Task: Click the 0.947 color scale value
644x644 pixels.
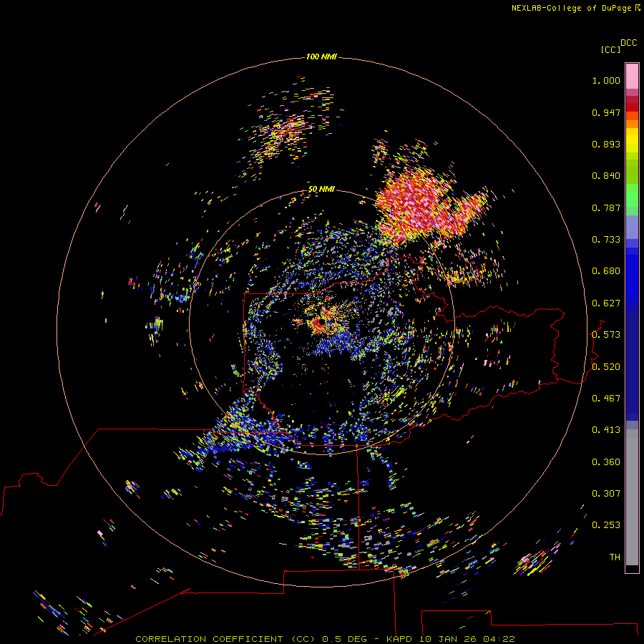Action: click(x=606, y=112)
